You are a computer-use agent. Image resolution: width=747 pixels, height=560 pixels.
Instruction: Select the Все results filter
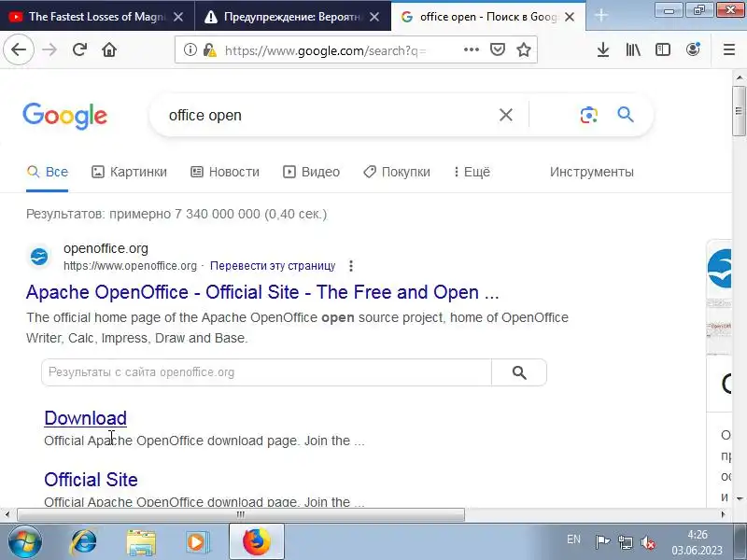[48, 172]
